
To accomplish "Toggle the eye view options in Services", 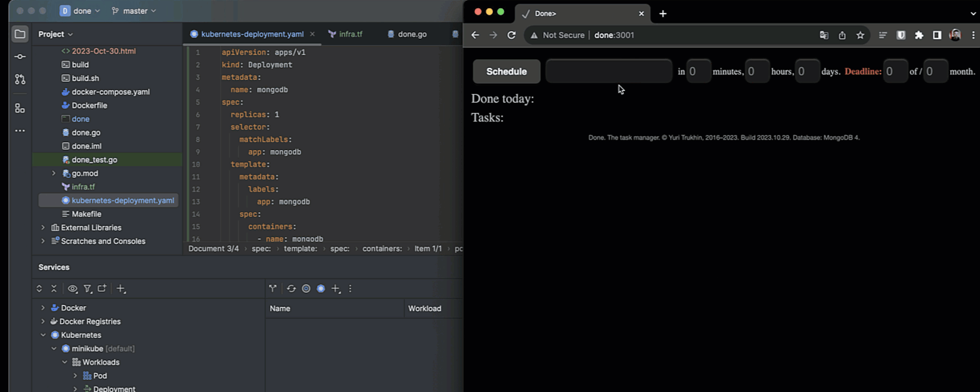I will coord(73,288).
